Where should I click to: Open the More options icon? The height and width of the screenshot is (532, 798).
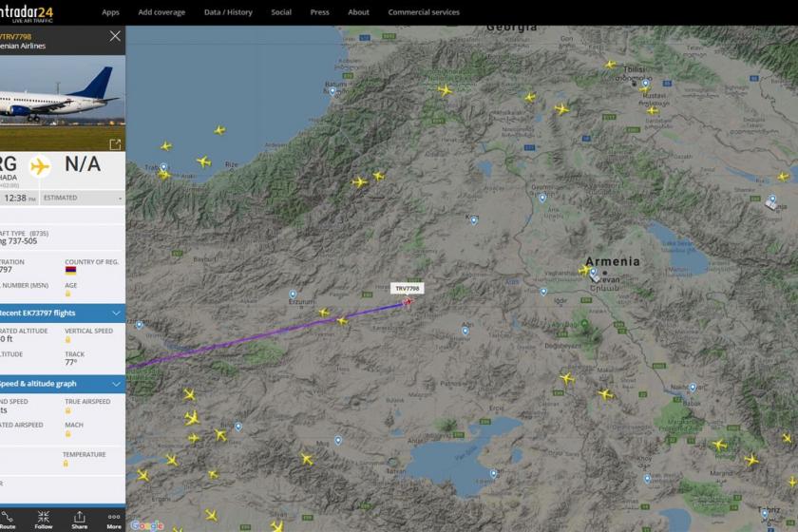pyautogui.click(x=114, y=521)
